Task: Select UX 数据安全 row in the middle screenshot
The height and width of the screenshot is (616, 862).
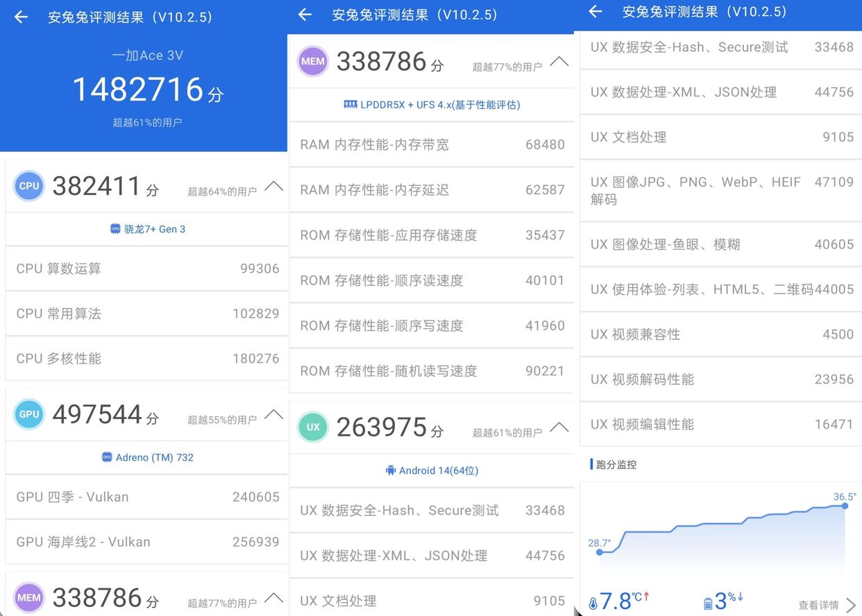Action: [x=432, y=511]
